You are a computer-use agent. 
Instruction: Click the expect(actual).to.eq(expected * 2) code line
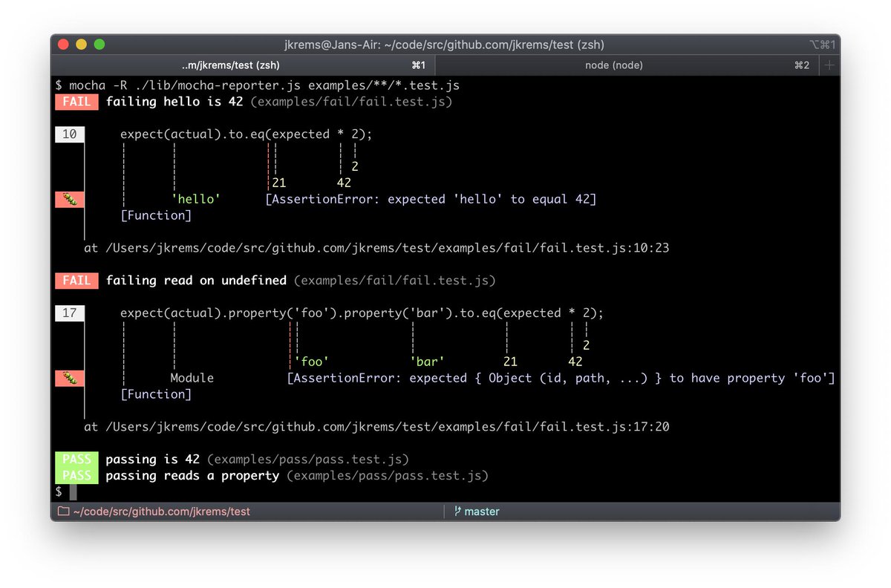tap(247, 134)
